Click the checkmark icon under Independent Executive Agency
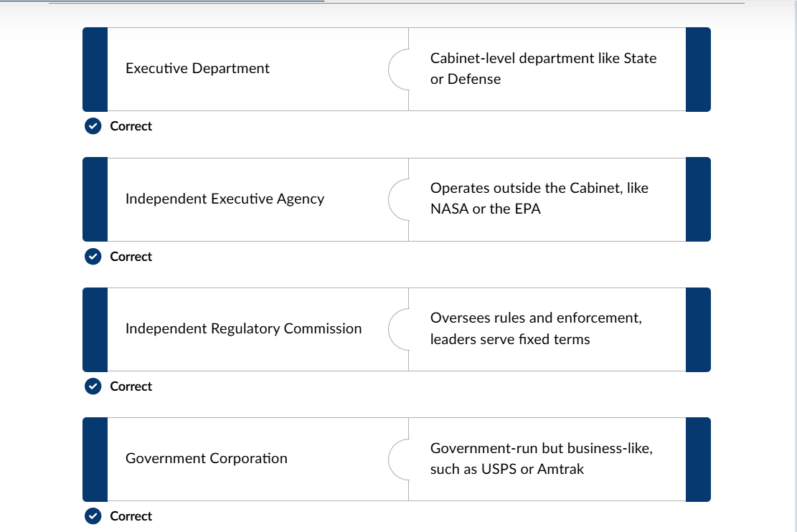 click(93, 257)
